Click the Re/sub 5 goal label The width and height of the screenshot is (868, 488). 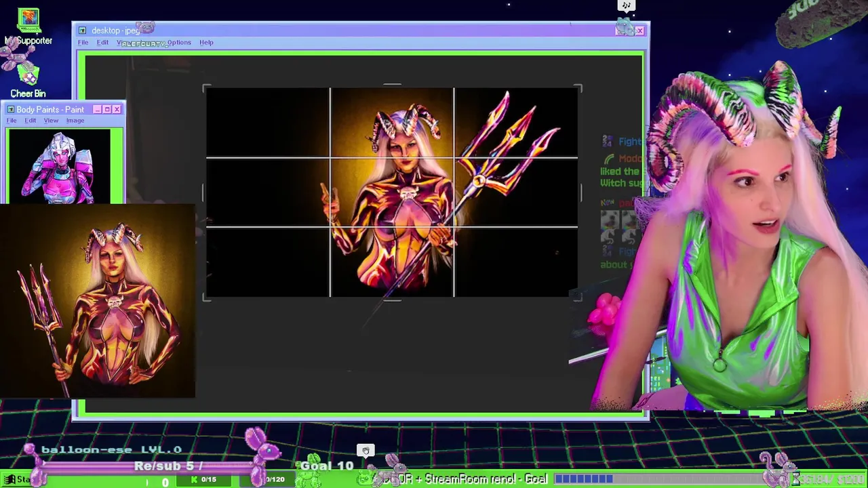point(168,466)
